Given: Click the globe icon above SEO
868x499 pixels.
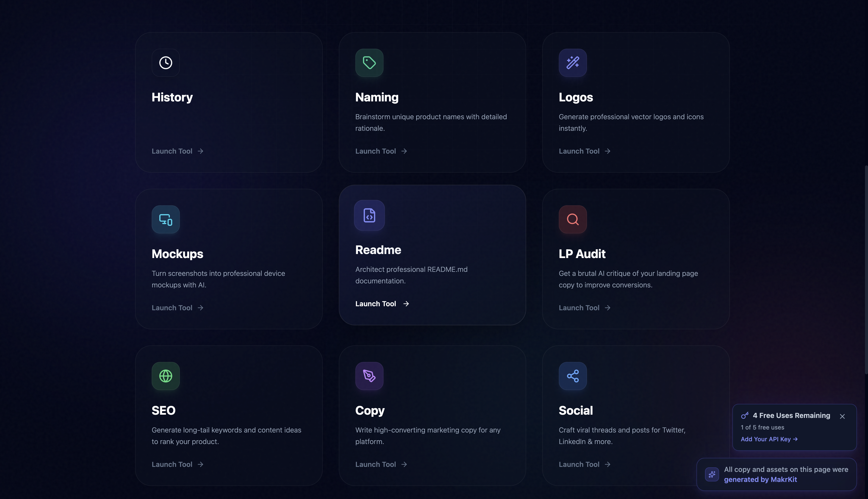Looking at the screenshot, I should coord(166,376).
